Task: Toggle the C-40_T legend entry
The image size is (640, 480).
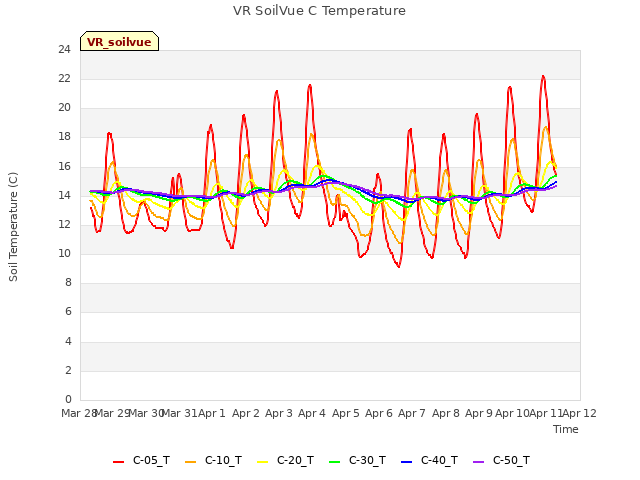Action: tap(429, 460)
